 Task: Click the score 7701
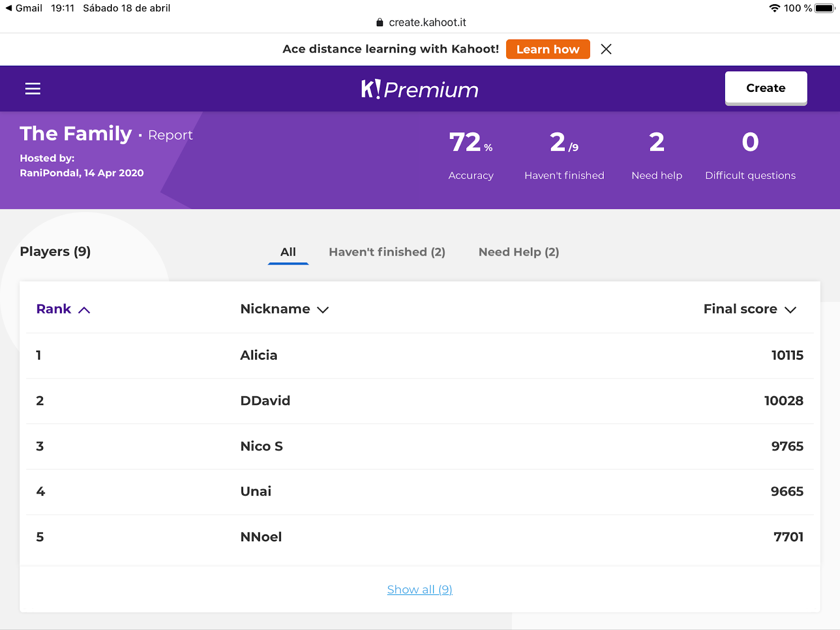[x=789, y=537]
